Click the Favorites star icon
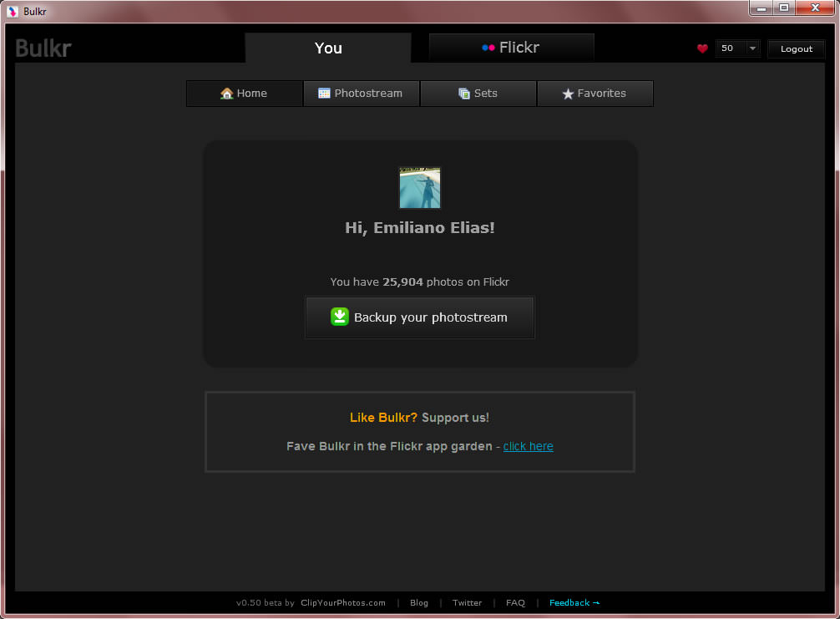 [x=568, y=94]
